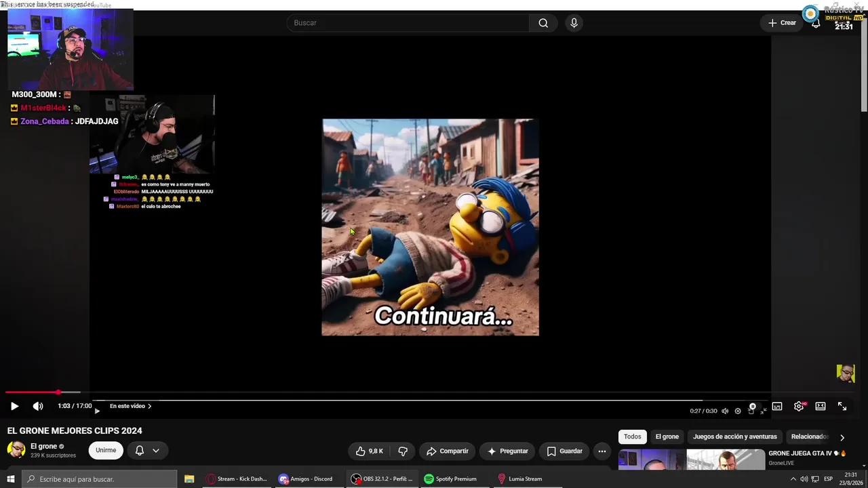Screen dimensions: 868x488
Task: Open YouTube player settings gear
Action: [799, 406]
